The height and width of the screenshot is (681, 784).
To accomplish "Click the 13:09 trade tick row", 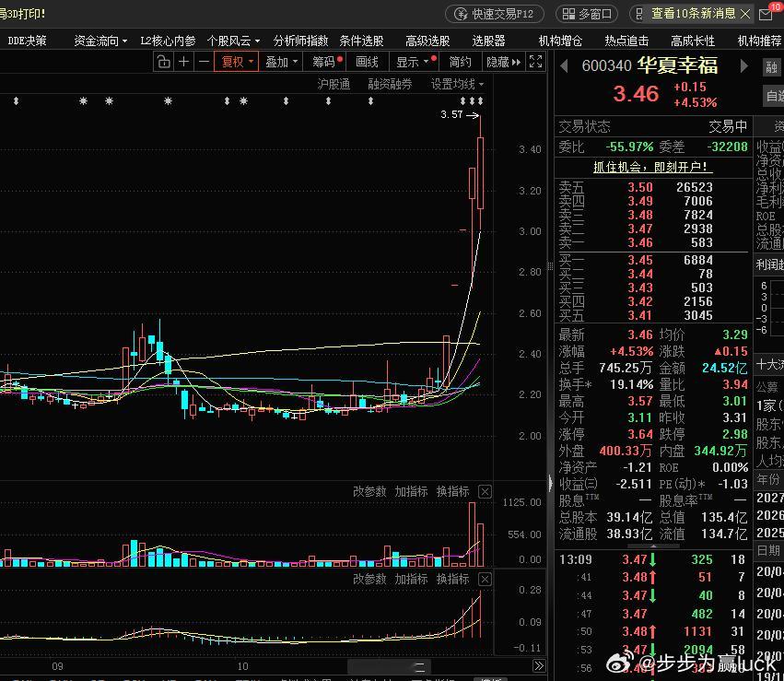I will pyautogui.click(x=652, y=559).
